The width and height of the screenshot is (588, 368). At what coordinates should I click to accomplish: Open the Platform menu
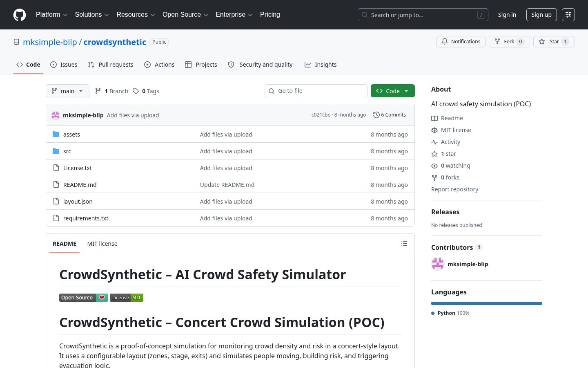51,15
